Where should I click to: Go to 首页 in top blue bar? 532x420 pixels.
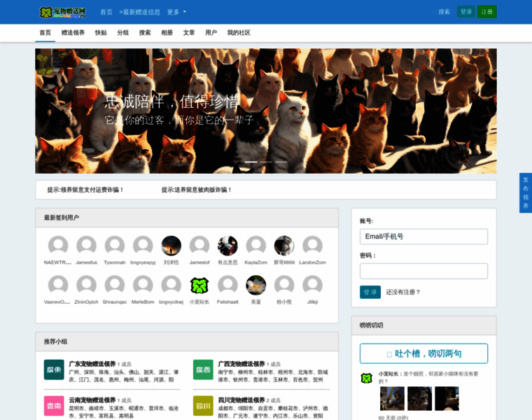106,12
